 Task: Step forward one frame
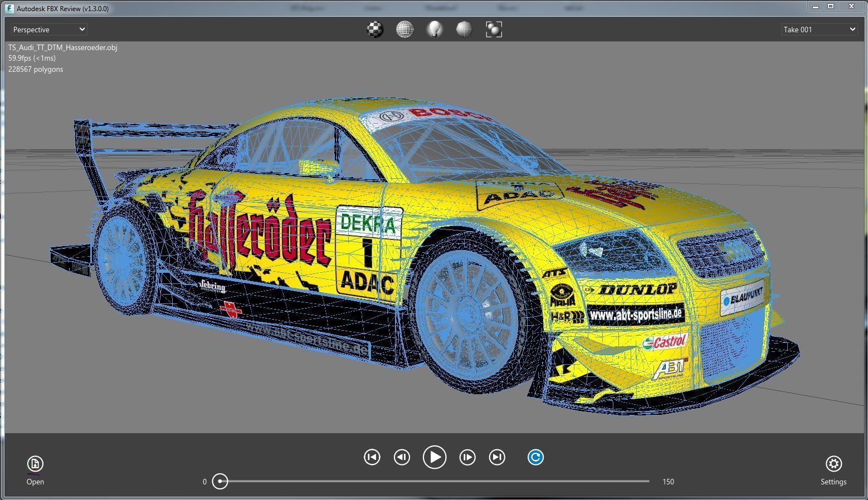(467, 457)
